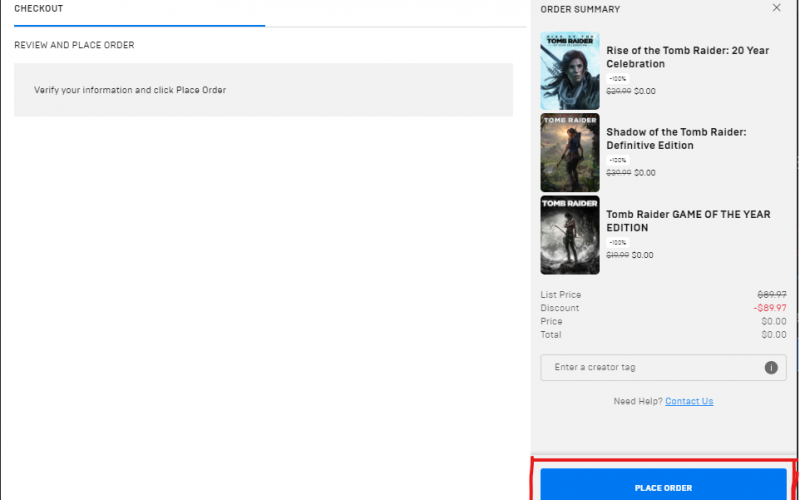Screen dimensions: 800x500
Task: Click Shadow of the Tomb Raider: Definitive Edition title
Action: (x=676, y=139)
